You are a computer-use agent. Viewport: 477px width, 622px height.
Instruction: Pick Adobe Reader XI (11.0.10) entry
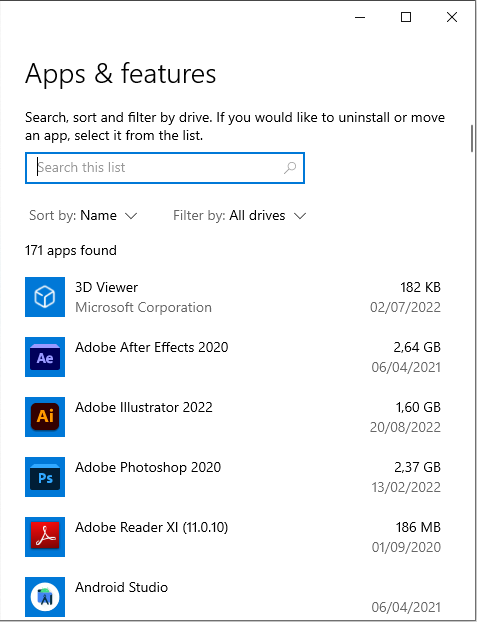pyautogui.click(x=233, y=537)
